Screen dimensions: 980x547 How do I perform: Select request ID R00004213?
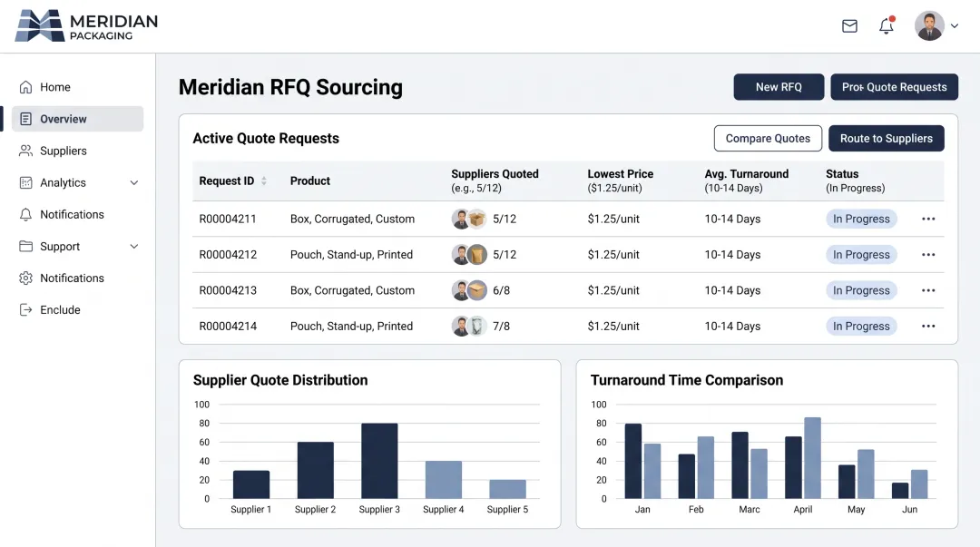228,290
